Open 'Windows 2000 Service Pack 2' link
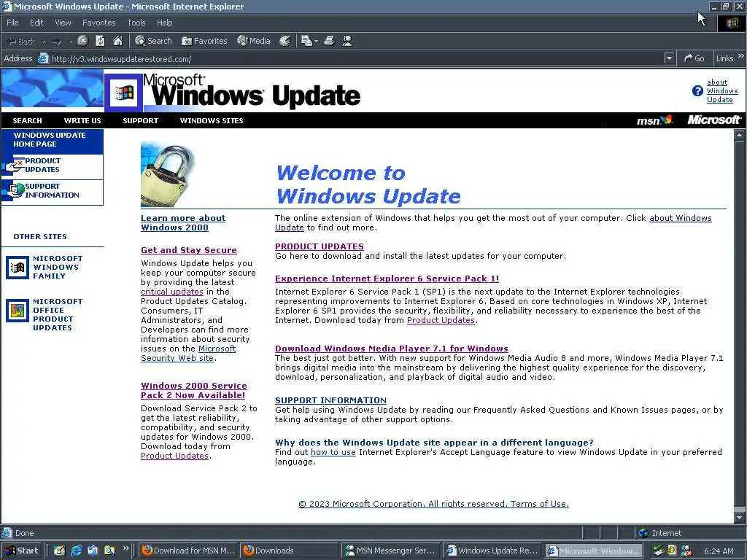Viewport: 747px width, 560px height. (x=194, y=391)
